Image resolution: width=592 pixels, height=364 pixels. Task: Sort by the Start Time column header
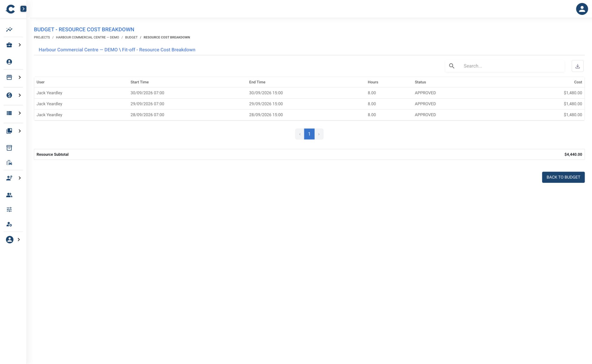point(140,82)
